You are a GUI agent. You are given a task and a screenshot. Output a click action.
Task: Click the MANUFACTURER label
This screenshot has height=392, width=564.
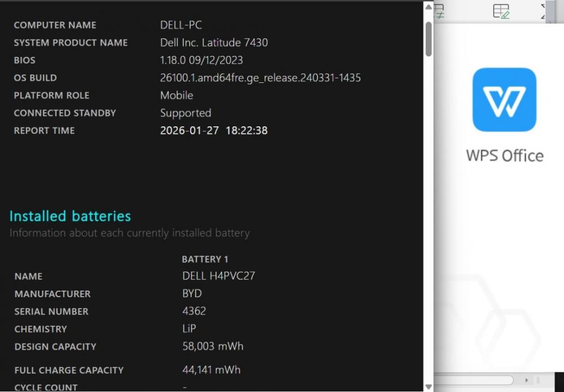[52, 294]
